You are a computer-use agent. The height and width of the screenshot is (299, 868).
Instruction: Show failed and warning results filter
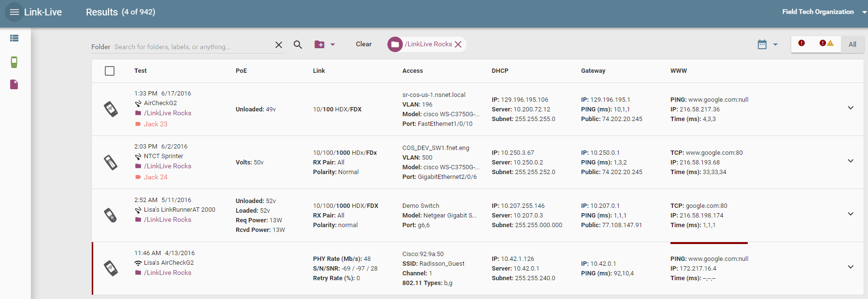click(826, 43)
